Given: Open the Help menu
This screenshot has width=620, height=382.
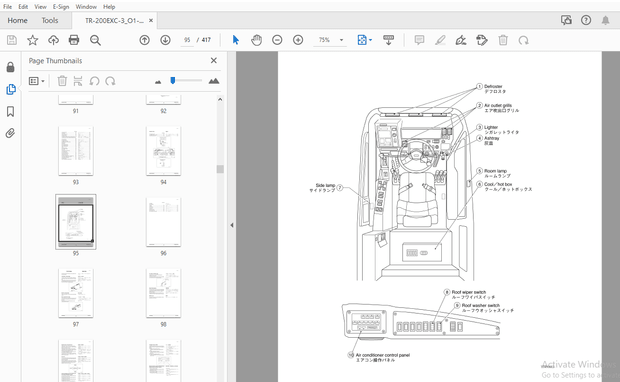Looking at the screenshot, I should [109, 7].
